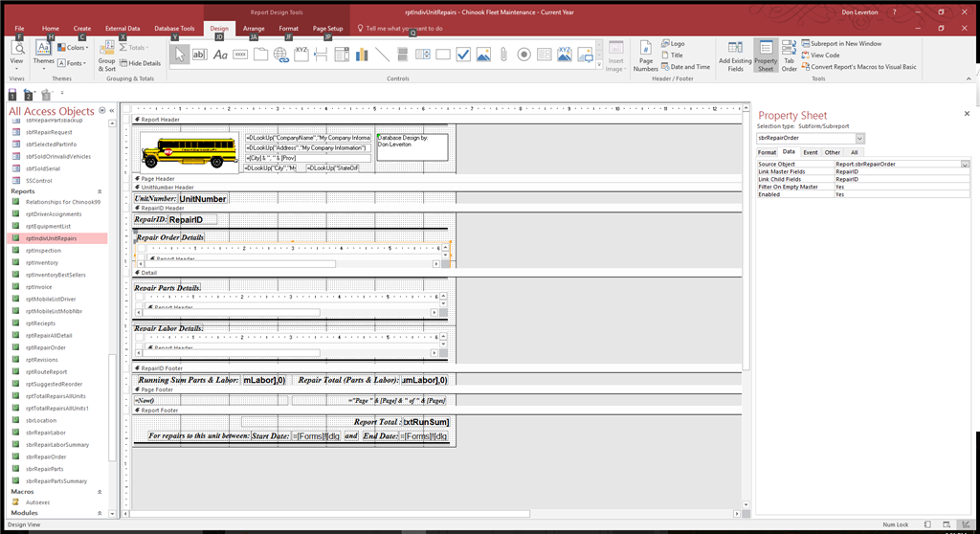
Task: Close the Property Sheet pane
Action: (967, 114)
